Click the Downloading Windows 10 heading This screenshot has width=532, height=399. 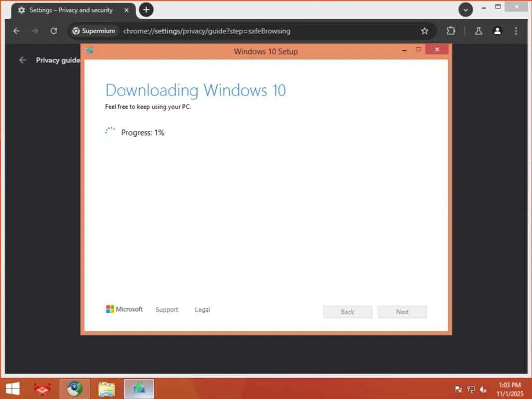pyautogui.click(x=196, y=90)
